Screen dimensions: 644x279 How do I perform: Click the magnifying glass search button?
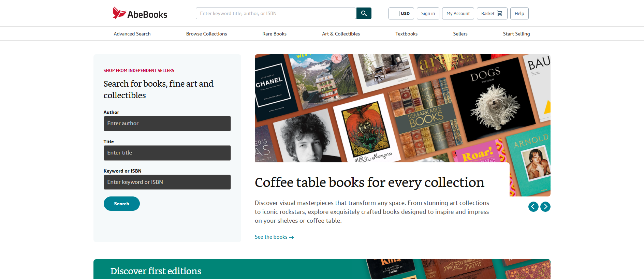[x=364, y=13]
